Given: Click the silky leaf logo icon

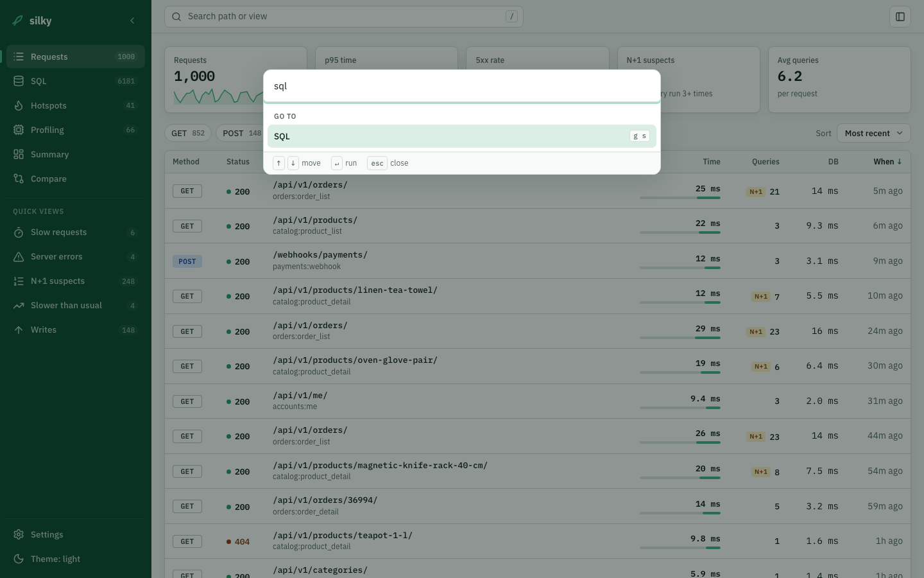Looking at the screenshot, I should pos(18,21).
